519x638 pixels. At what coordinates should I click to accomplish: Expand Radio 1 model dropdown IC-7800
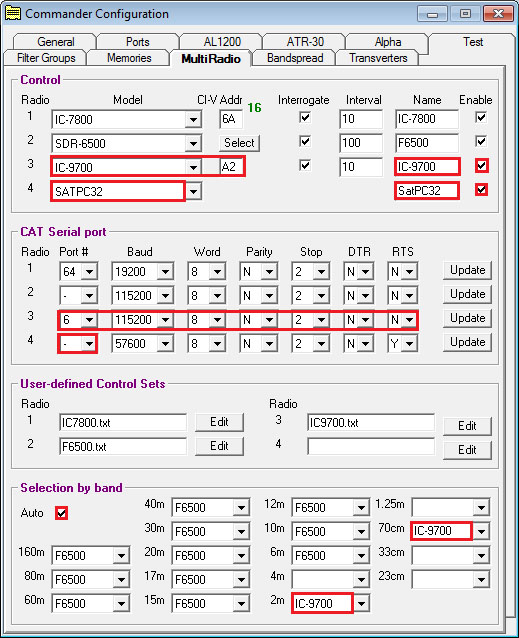193,120
